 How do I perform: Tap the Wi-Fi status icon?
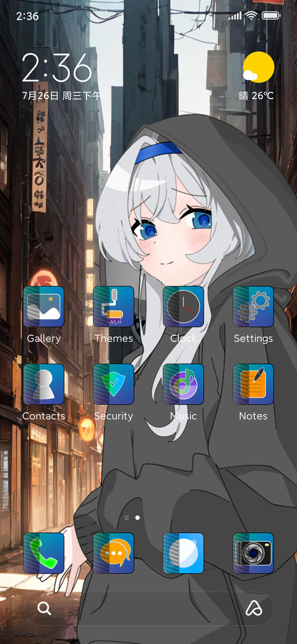(251, 15)
